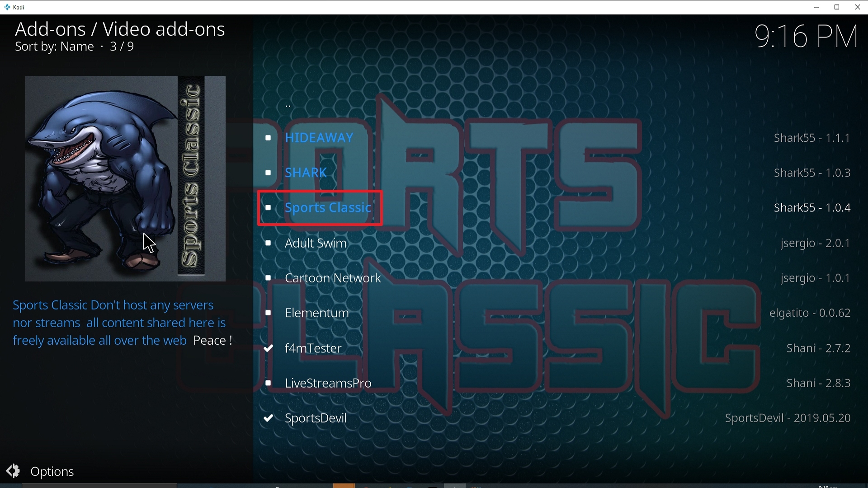Minimize the Kodi window

(816, 7)
